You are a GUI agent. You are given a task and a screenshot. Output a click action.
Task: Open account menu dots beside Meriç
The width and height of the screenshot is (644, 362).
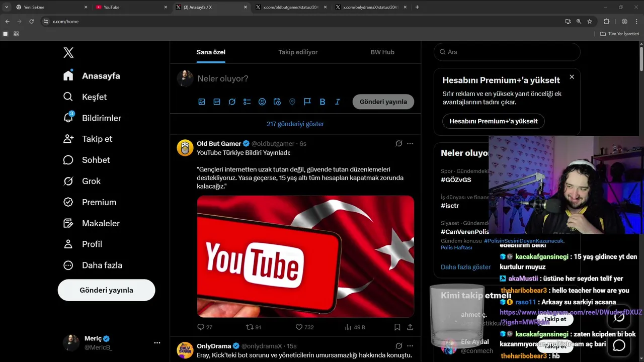click(157, 343)
